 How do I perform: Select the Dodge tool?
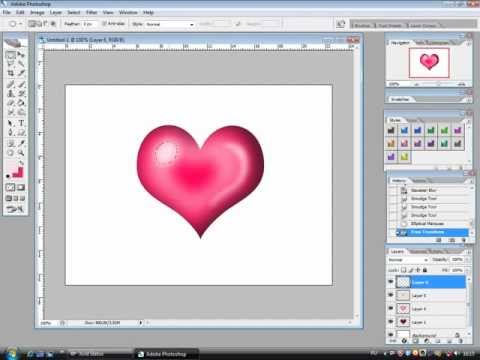tap(21, 112)
